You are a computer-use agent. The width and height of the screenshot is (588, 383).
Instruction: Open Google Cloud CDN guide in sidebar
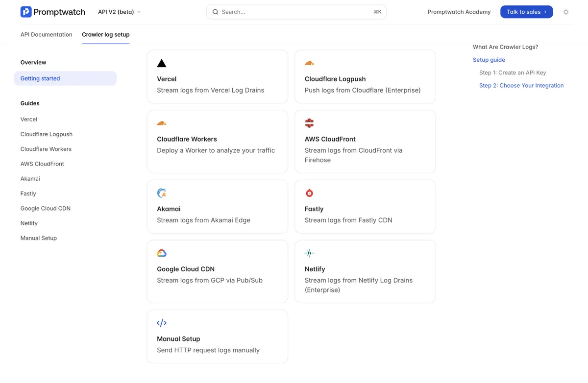coord(46,209)
